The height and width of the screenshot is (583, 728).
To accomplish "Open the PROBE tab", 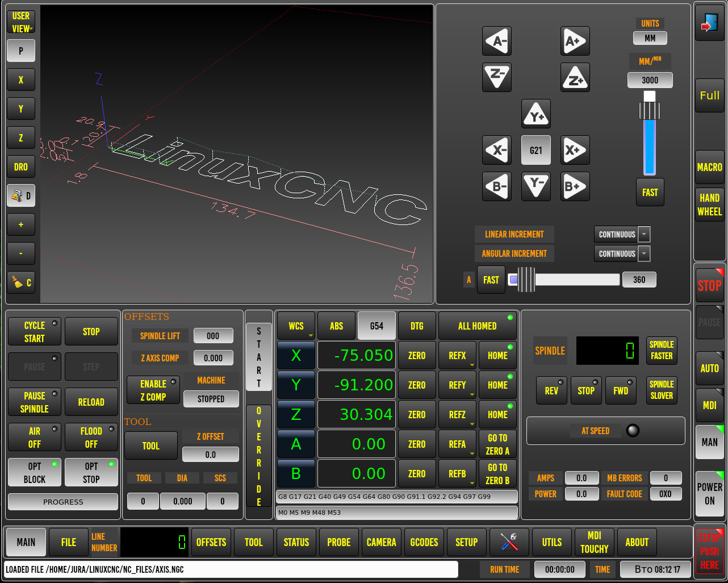I will click(339, 542).
